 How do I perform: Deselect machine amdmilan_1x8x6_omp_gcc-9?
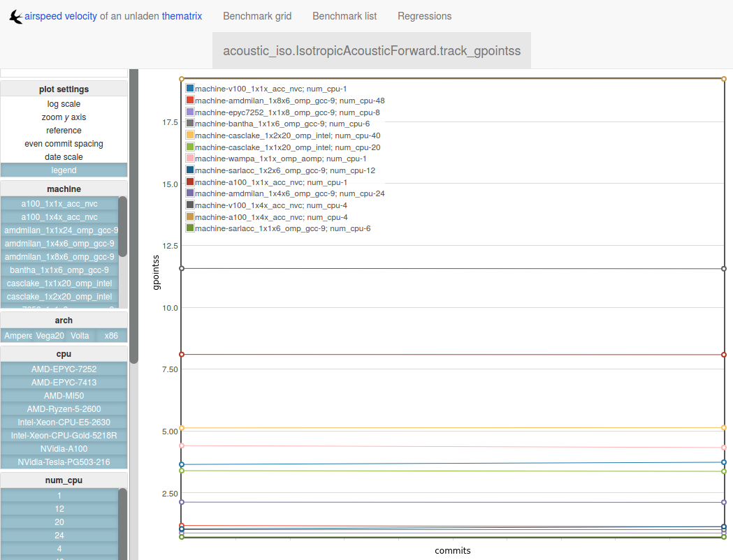click(59, 257)
